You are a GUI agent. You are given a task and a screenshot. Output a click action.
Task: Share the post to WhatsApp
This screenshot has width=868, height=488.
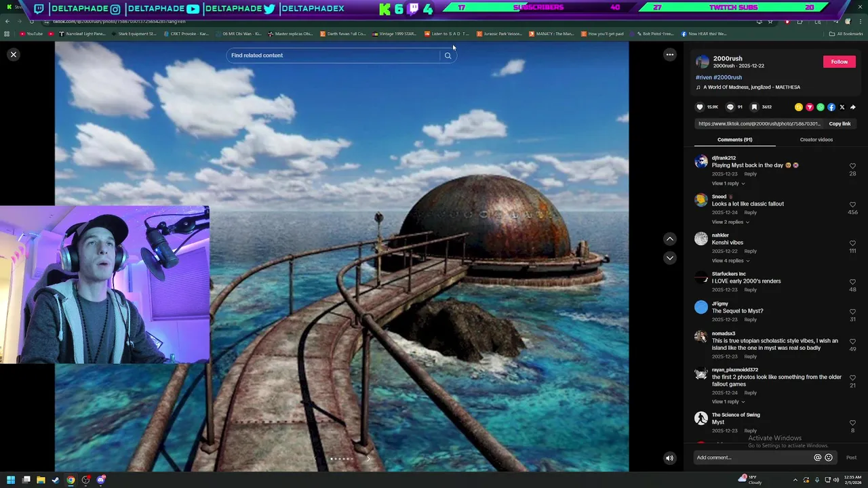[821, 107]
